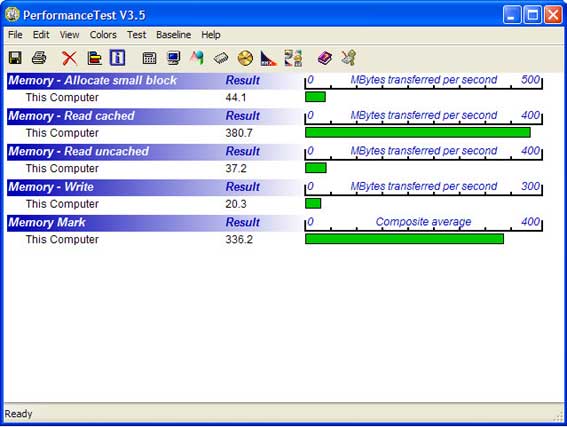Click the Memory Write green result bar

tap(313, 203)
